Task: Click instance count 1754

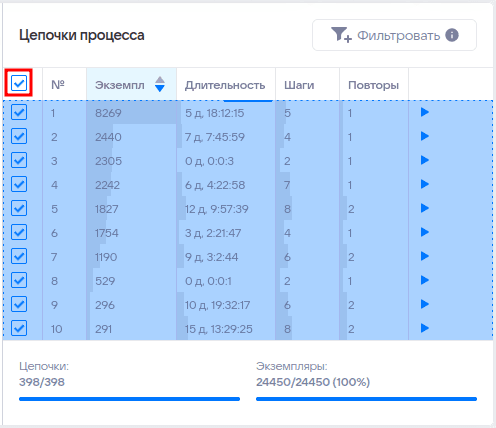Action: (x=107, y=233)
